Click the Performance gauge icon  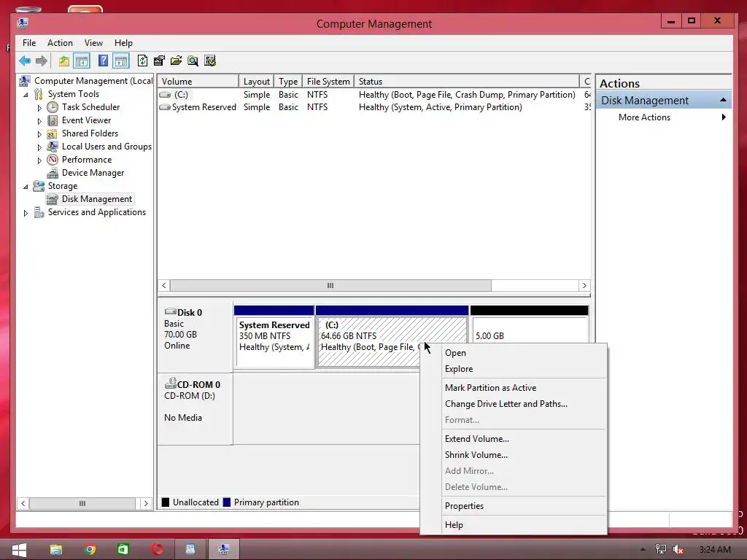[x=53, y=160]
